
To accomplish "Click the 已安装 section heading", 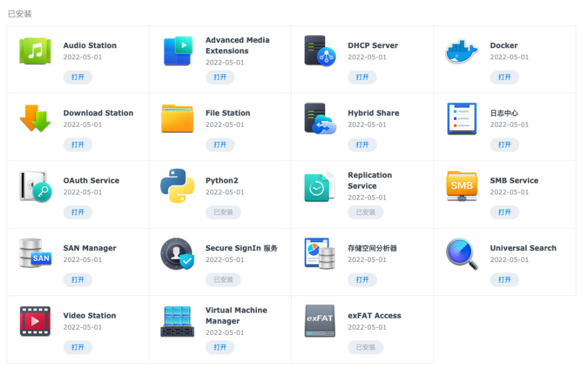I will click(20, 14).
